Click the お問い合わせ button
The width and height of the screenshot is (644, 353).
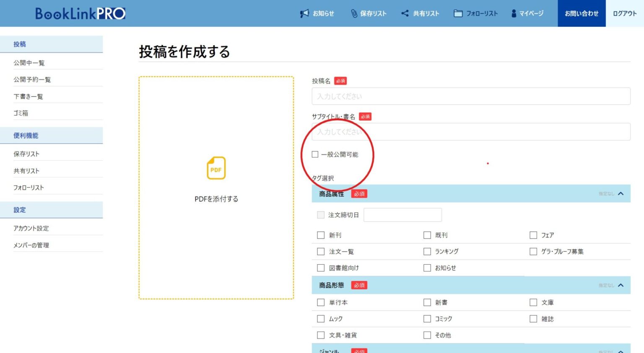pyautogui.click(x=581, y=13)
